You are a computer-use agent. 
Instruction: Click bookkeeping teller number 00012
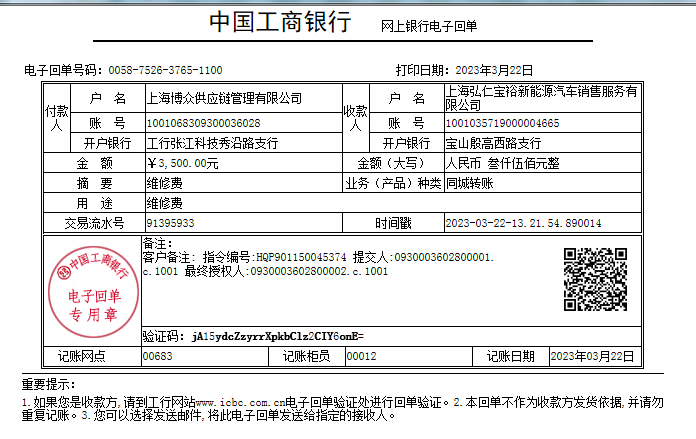(361, 356)
